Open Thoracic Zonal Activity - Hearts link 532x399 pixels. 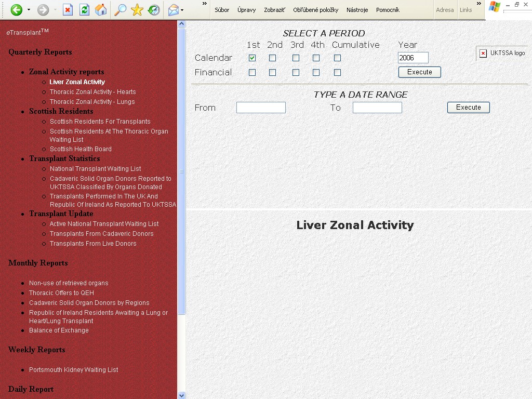tap(92, 91)
